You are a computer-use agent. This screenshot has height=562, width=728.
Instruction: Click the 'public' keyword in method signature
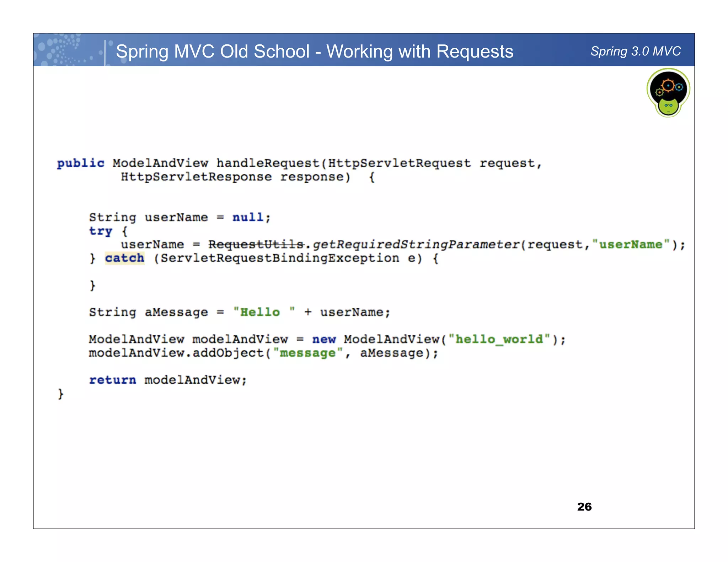[81, 163]
